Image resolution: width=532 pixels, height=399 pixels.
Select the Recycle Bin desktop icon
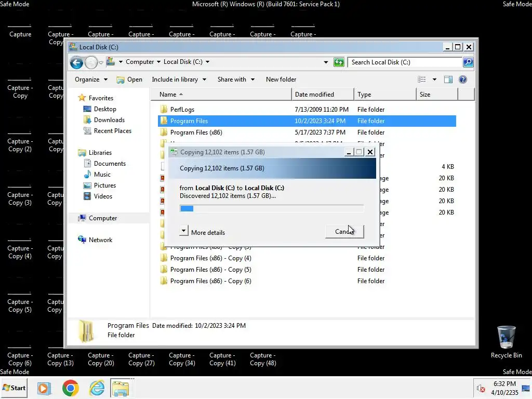coord(506,342)
